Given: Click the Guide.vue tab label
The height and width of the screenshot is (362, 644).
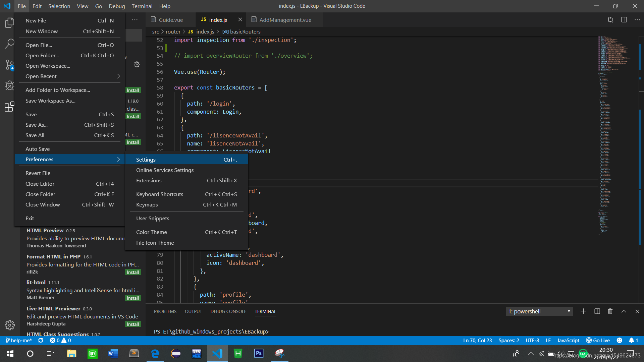Looking at the screenshot, I should (170, 20).
